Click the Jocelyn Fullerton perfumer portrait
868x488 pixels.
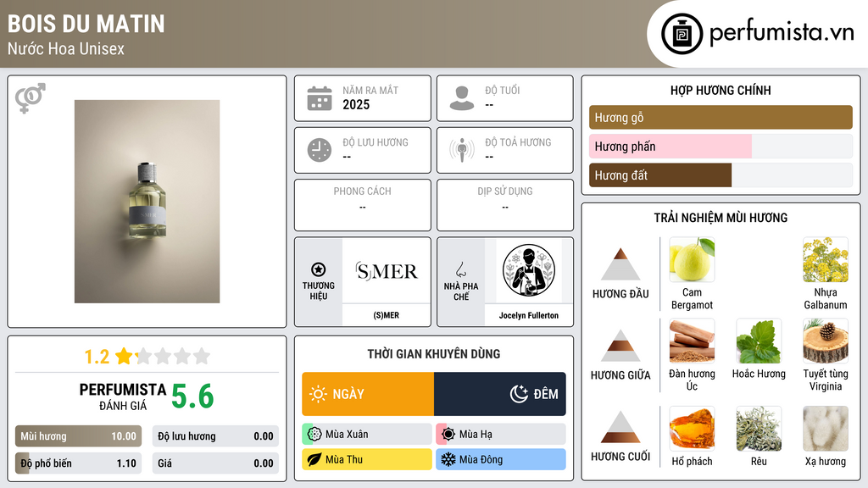coord(529,271)
